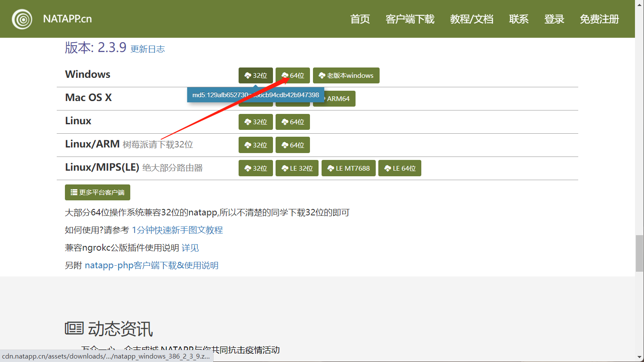Download Linux 32位 client
The height and width of the screenshot is (362, 644).
(x=256, y=122)
